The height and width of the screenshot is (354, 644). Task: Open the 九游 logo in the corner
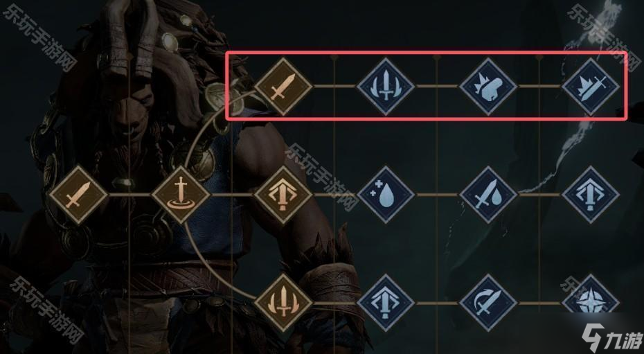(x=611, y=337)
